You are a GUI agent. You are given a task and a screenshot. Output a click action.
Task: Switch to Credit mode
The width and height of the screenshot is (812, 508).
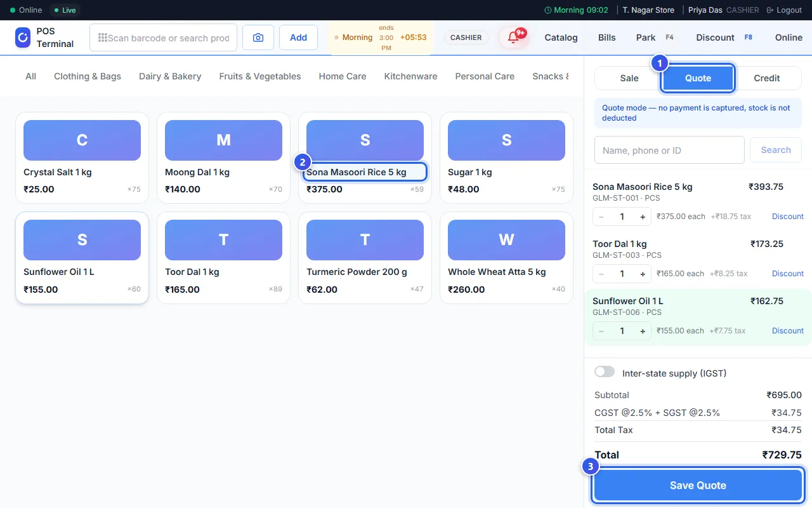pyautogui.click(x=766, y=78)
